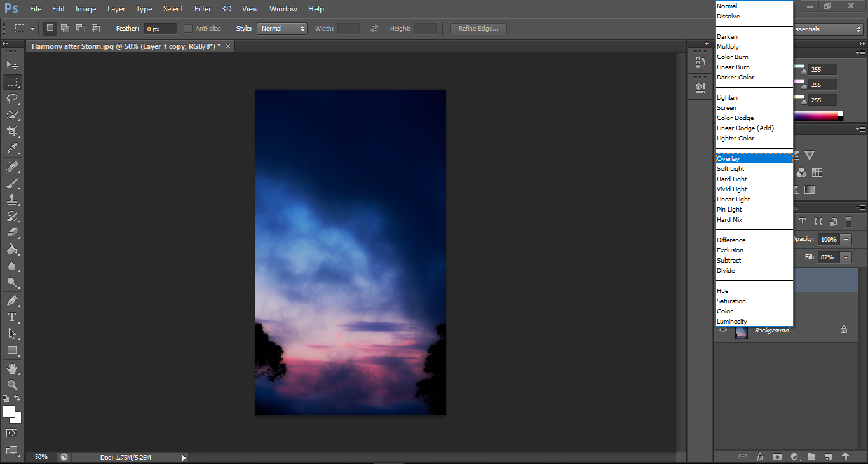This screenshot has height=464, width=868.
Task: Expand the toolbox to two columns
Action: 7,44
